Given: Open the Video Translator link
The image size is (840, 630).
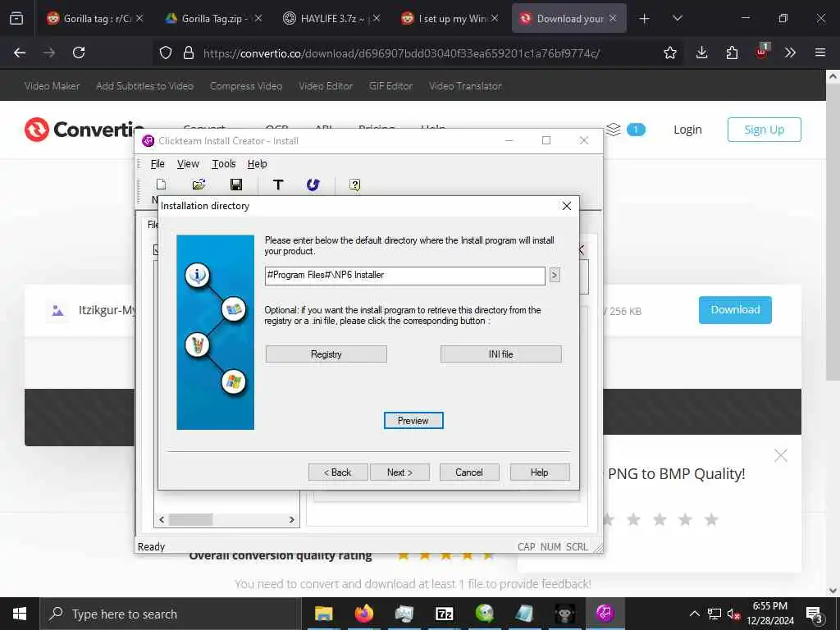Looking at the screenshot, I should [465, 85].
